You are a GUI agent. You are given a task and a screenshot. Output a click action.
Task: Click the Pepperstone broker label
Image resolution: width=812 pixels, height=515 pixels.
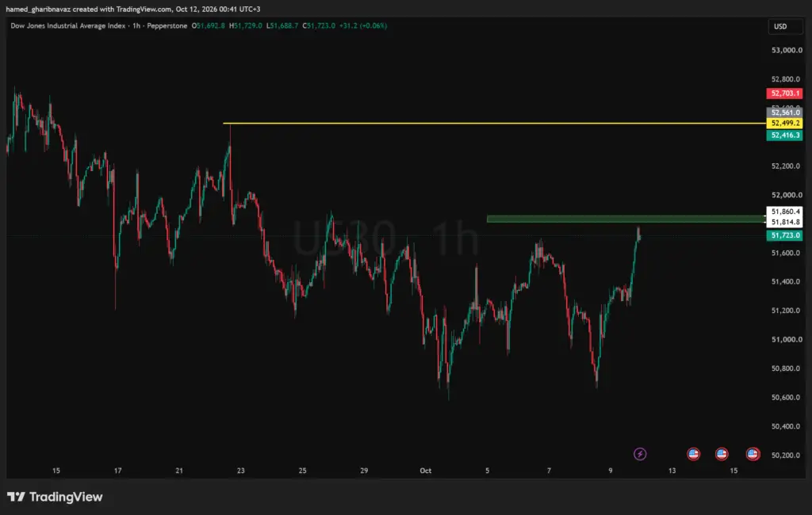tap(167, 25)
